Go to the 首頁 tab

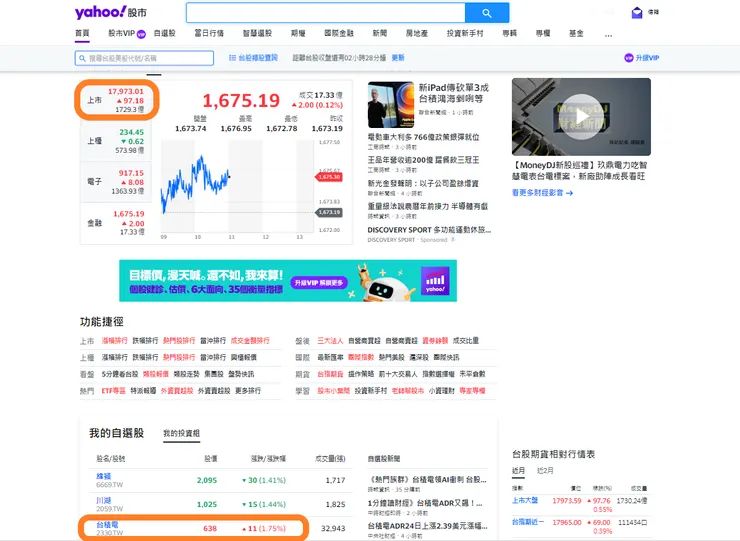click(x=82, y=33)
